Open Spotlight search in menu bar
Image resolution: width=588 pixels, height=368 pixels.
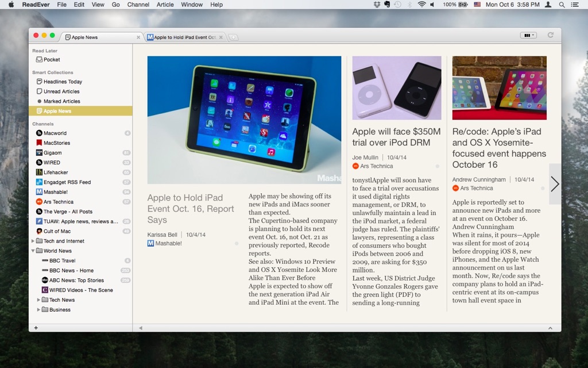click(562, 5)
